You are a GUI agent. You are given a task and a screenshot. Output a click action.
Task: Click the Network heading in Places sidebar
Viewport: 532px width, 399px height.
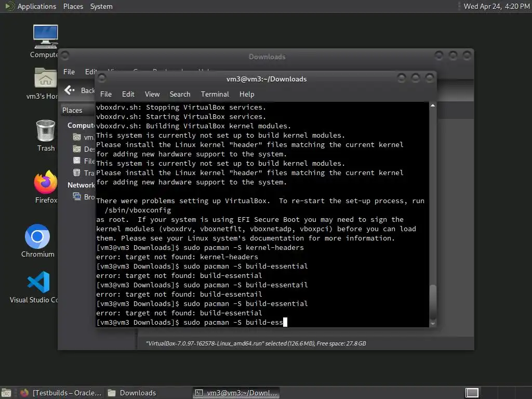click(81, 185)
